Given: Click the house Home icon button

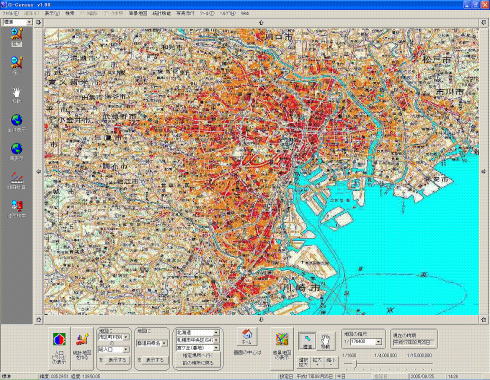Looking at the screenshot, I should (247, 337).
